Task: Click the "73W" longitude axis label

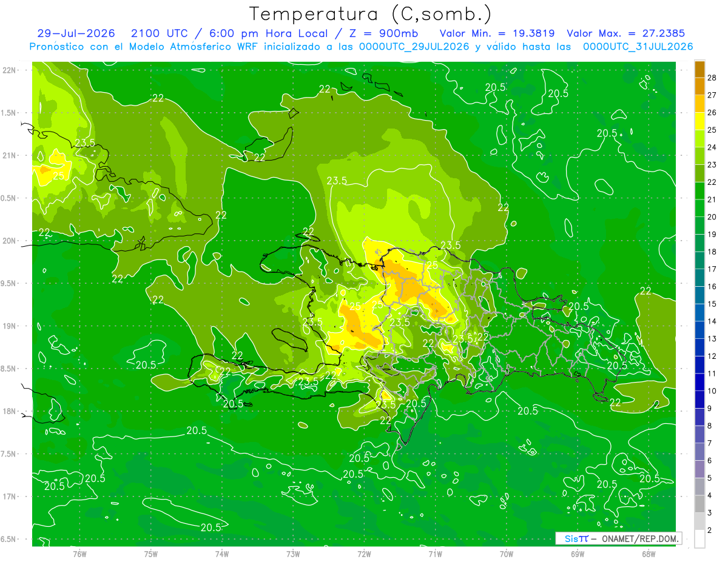Action: click(x=293, y=554)
